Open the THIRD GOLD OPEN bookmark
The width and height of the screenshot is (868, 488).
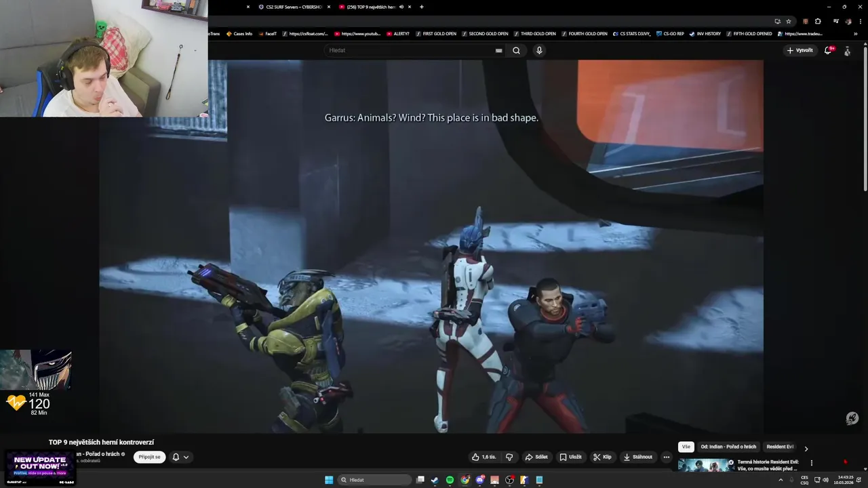(x=535, y=33)
